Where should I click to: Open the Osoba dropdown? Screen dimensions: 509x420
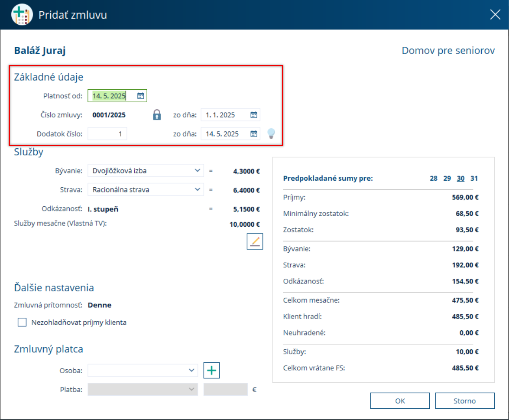coord(143,370)
